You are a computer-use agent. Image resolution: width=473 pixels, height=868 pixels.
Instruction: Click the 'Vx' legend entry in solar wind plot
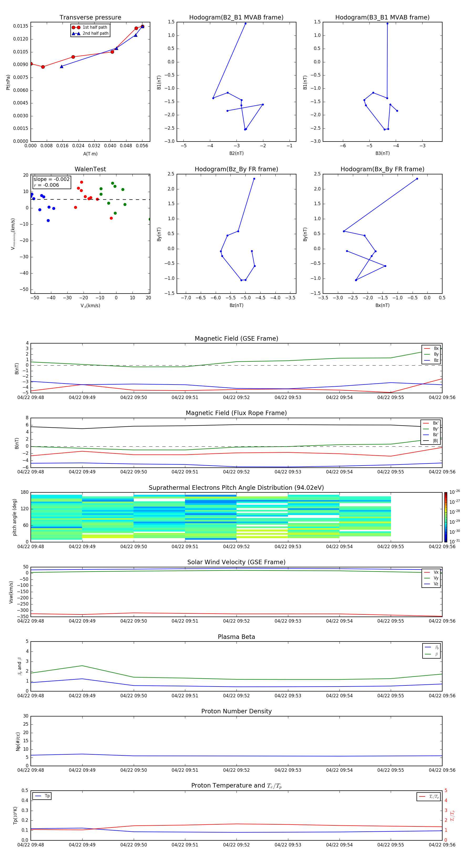[431, 573]
